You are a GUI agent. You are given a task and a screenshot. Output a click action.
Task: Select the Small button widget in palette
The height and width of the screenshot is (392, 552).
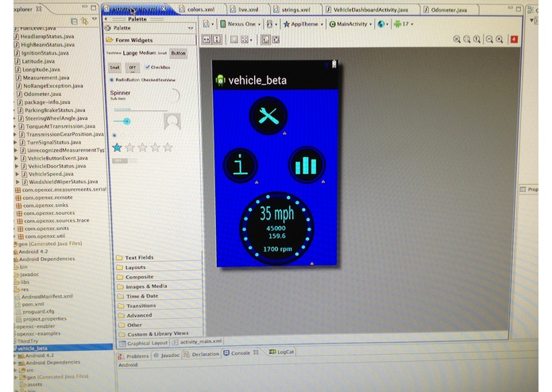pos(114,67)
